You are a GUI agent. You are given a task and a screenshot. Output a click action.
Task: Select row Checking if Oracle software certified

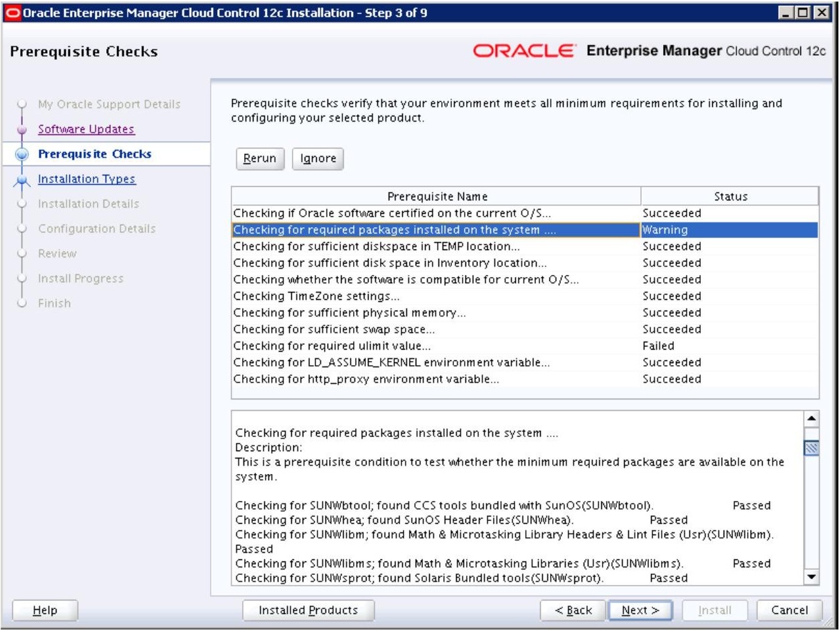tap(525, 213)
